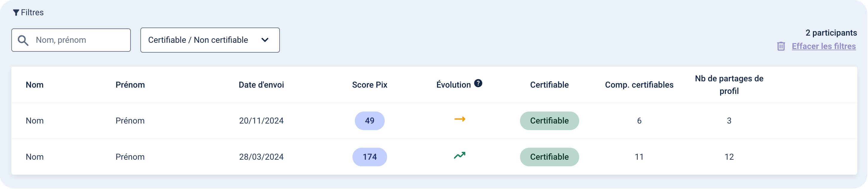
Task: Click the Certifiable tag in second row
Action: point(549,157)
